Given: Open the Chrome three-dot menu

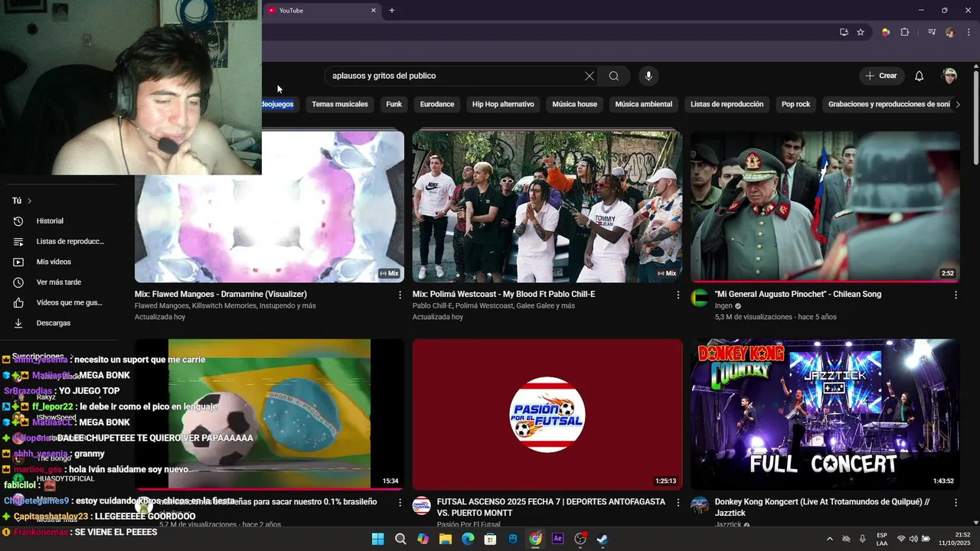Looking at the screenshot, I should click(968, 32).
